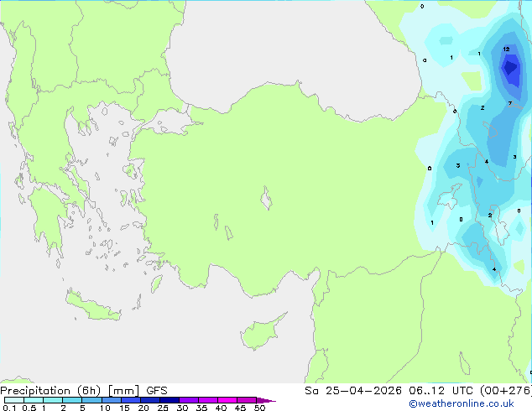The width and height of the screenshot is (532, 411).
Task: Click the "Precipitation (6h) [mm] GFS" title
Action: (84, 391)
